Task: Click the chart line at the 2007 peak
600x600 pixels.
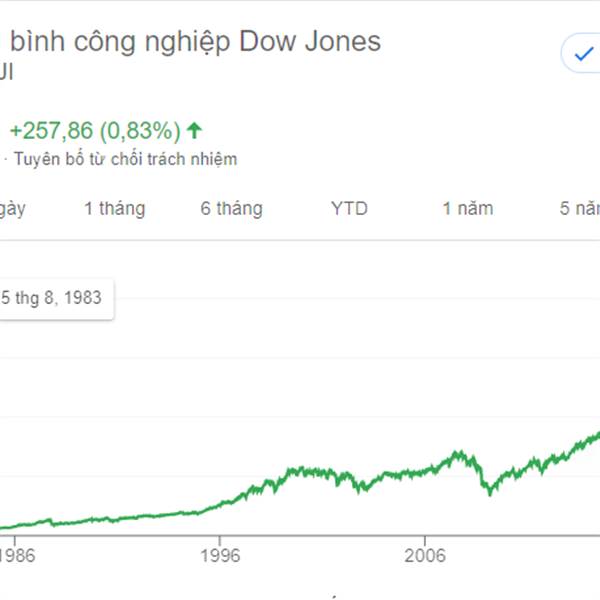Action: tap(458, 453)
